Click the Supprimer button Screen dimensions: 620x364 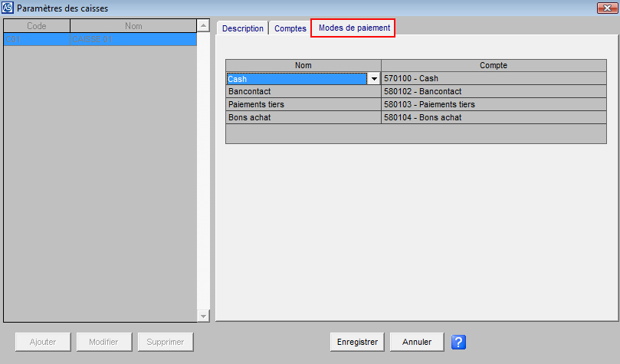click(x=166, y=342)
